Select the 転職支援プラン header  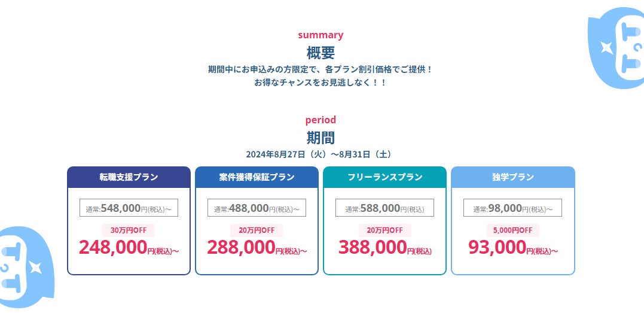tap(129, 177)
